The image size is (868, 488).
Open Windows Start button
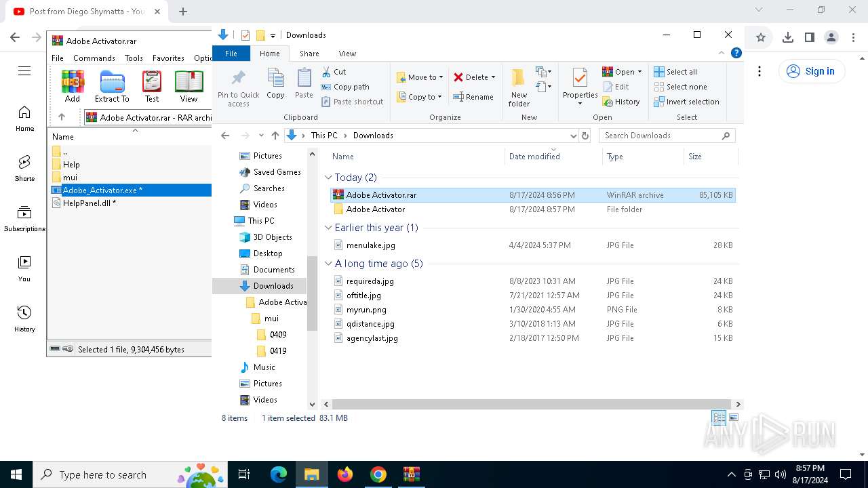pos(16,474)
